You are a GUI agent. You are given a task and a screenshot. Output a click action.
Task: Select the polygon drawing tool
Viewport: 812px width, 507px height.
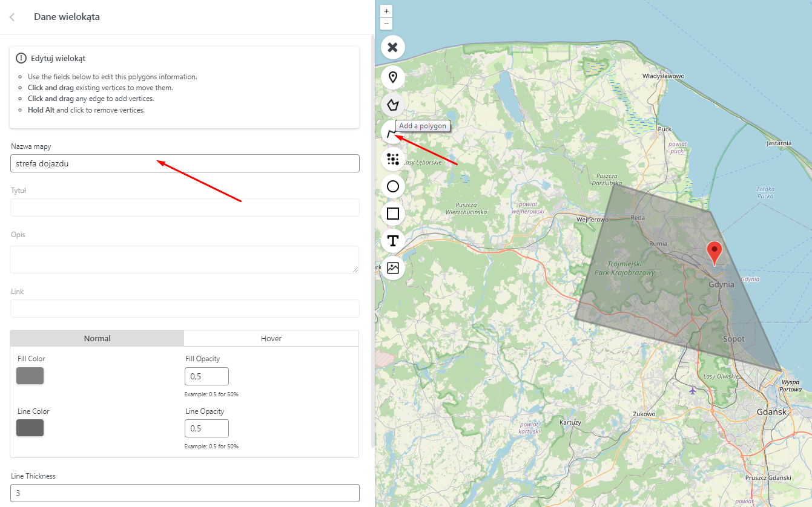pyautogui.click(x=392, y=105)
